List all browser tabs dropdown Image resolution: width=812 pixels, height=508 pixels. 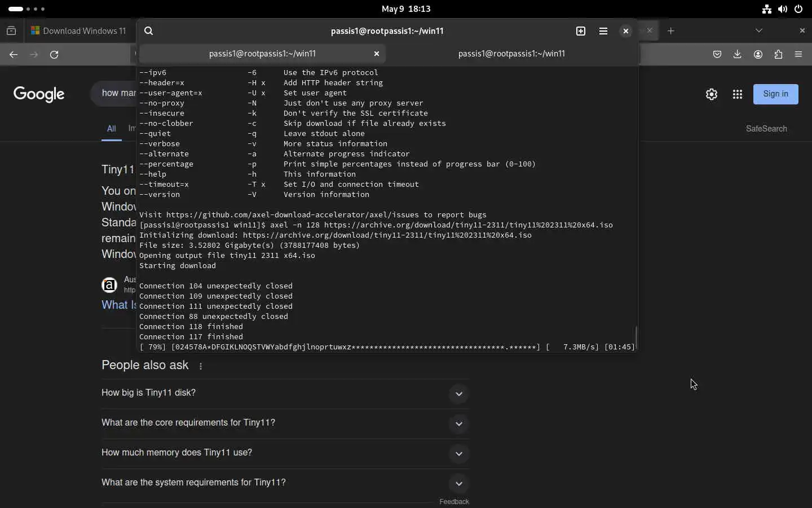click(759, 31)
